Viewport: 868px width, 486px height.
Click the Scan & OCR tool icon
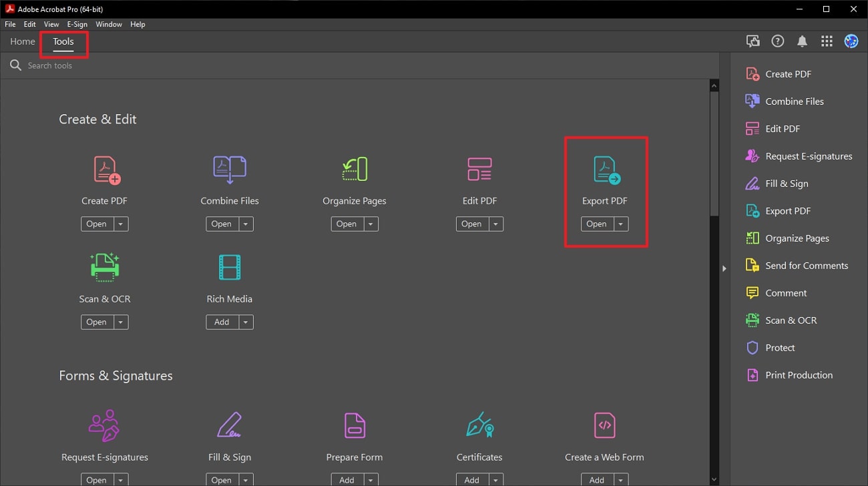pos(104,267)
